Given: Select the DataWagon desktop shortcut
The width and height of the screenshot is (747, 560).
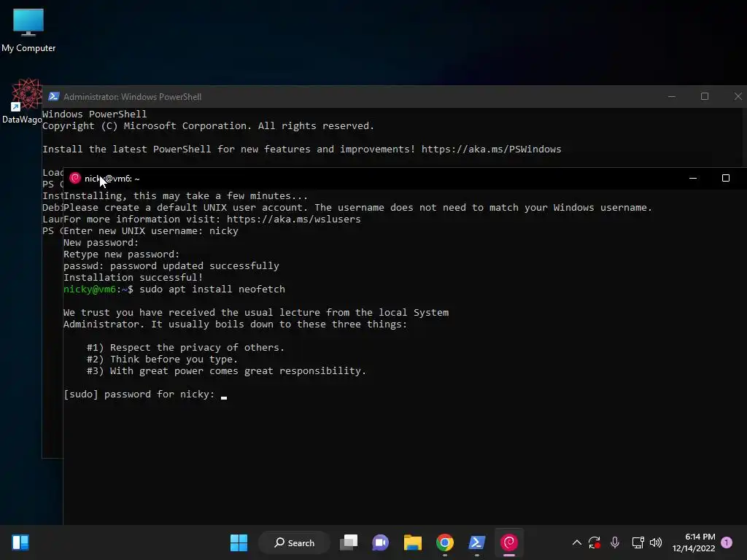Looking at the screenshot, I should click(x=22, y=101).
